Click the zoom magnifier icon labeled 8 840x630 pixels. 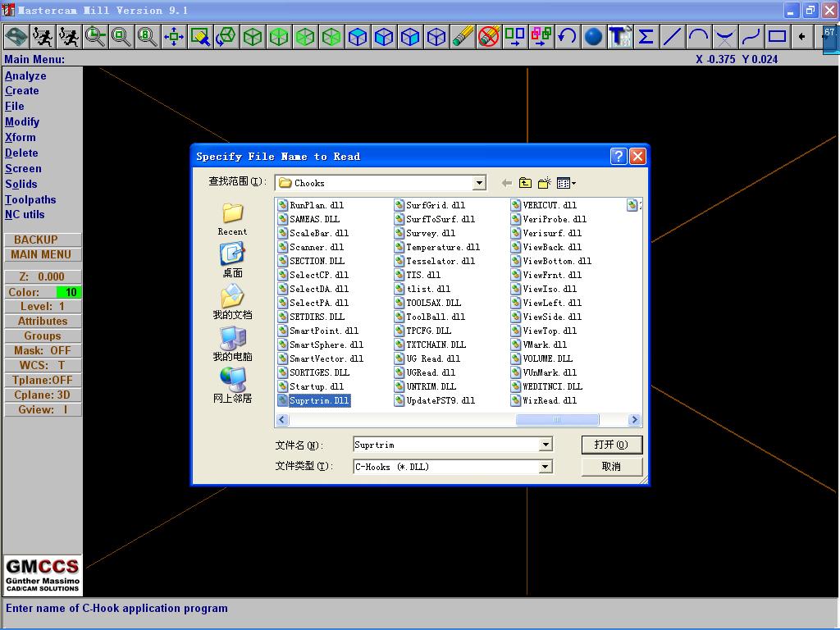(147, 36)
